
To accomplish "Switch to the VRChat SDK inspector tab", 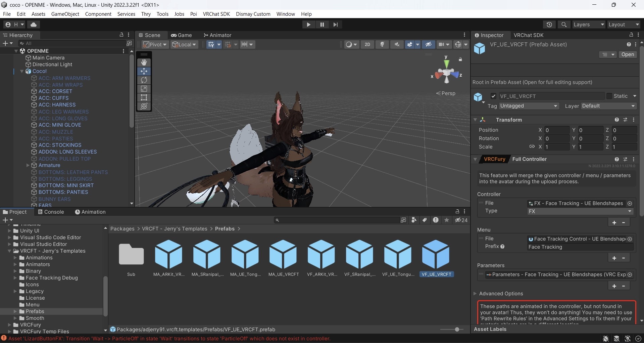I will click(529, 35).
